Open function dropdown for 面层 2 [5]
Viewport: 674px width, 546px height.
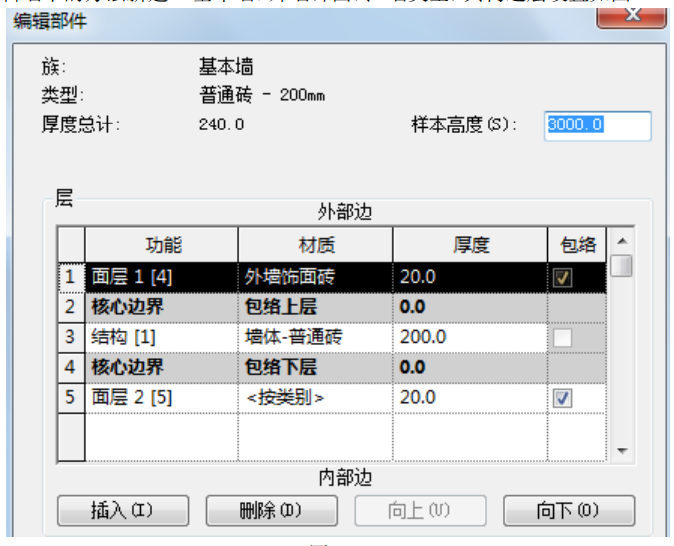(x=160, y=398)
